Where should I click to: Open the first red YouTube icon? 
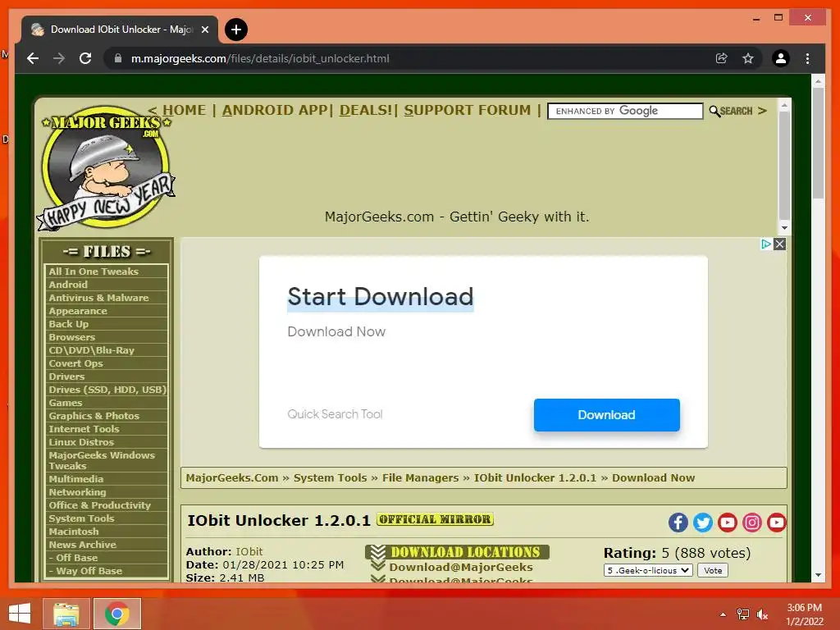point(728,523)
